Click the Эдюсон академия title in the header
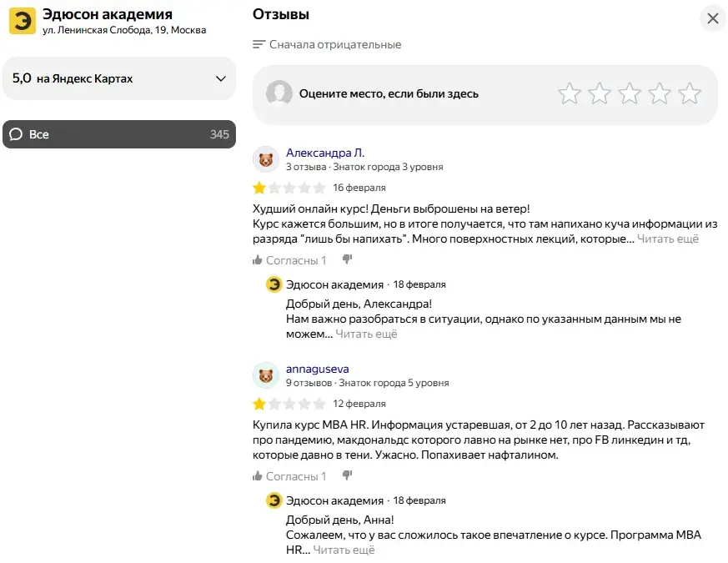 (x=108, y=14)
